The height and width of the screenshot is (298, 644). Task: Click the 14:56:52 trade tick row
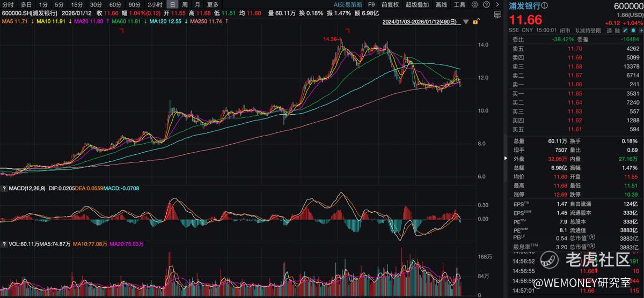(575, 262)
